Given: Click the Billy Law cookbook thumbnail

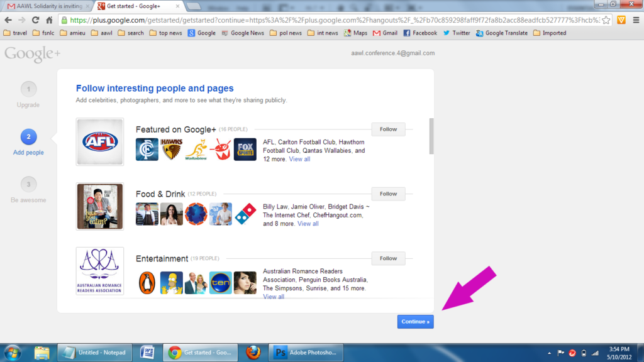Looking at the screenshot, I should pos(100,206).
